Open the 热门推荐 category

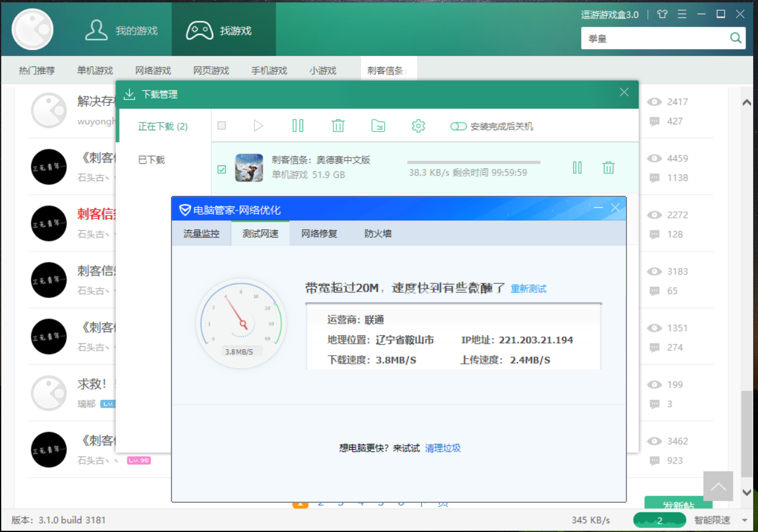click(x=37, y=70)
